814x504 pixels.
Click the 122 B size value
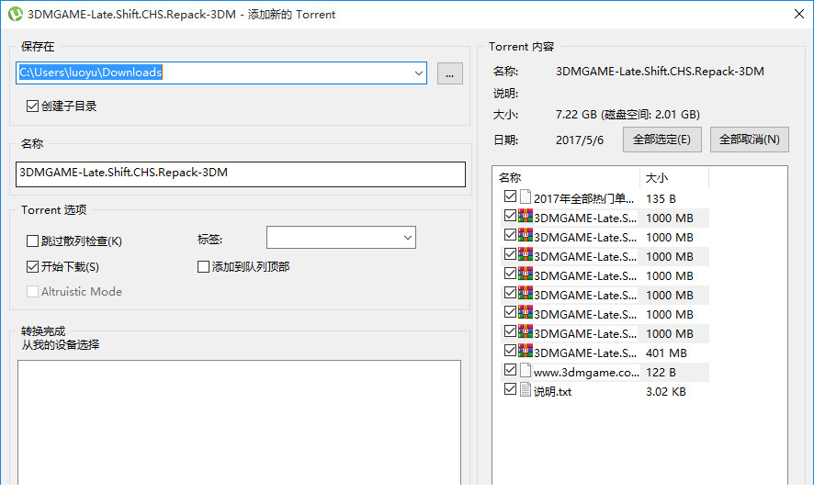point(661,373)
